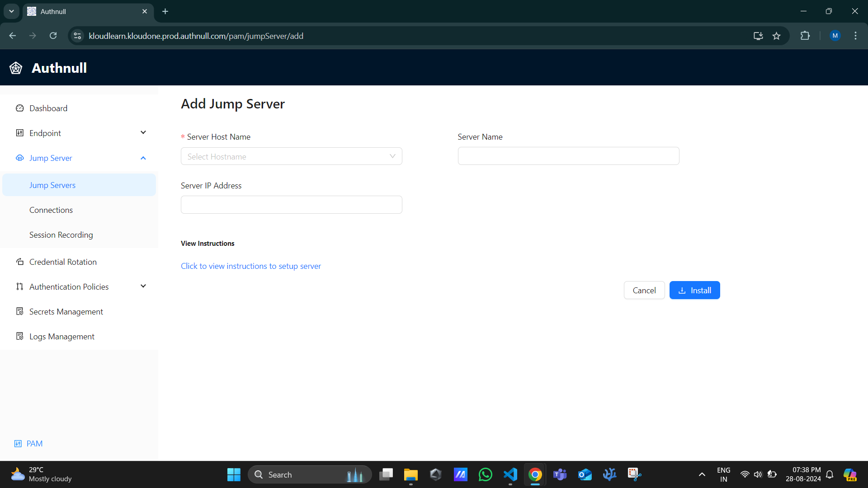The height and width of the screenshot is (488, 868).
Task: Open the browser extensions puzzle icon
Action: coord(805,36)
